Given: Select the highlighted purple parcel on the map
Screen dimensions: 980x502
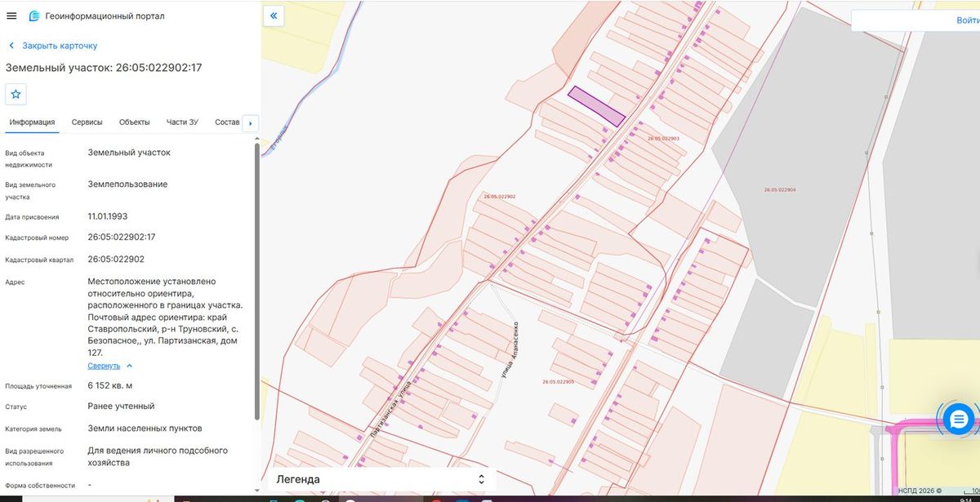Looking at the screenshot, I should [x=597, y=106].
